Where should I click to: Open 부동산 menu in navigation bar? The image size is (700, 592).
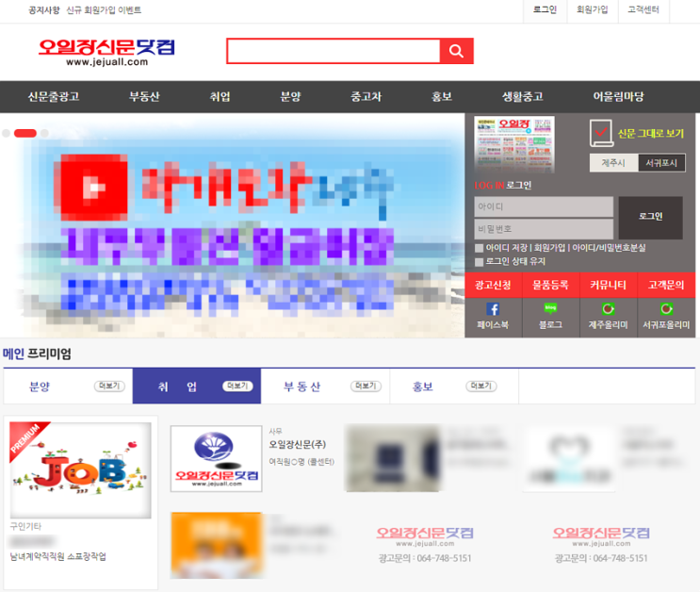144,96
